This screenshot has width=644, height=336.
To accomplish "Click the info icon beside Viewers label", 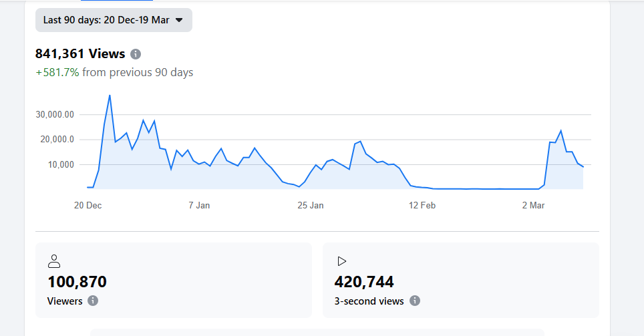I will click(x=93, y=301).
